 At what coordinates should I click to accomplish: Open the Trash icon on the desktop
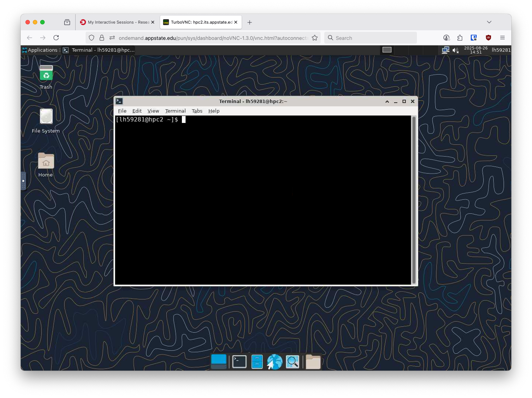(x=46, y=73)
